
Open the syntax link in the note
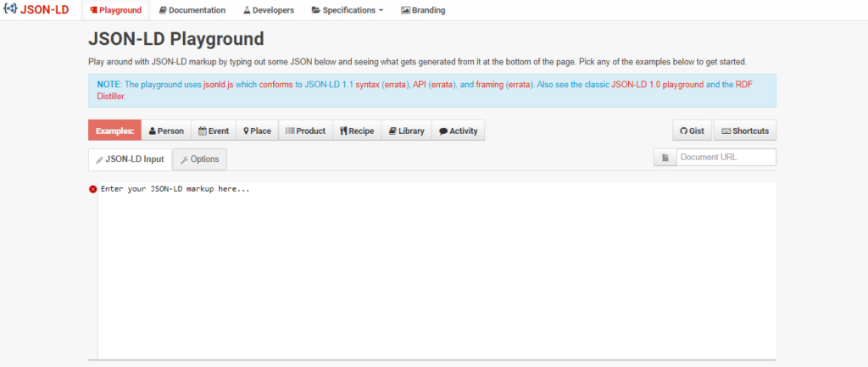tap(366, 85)
